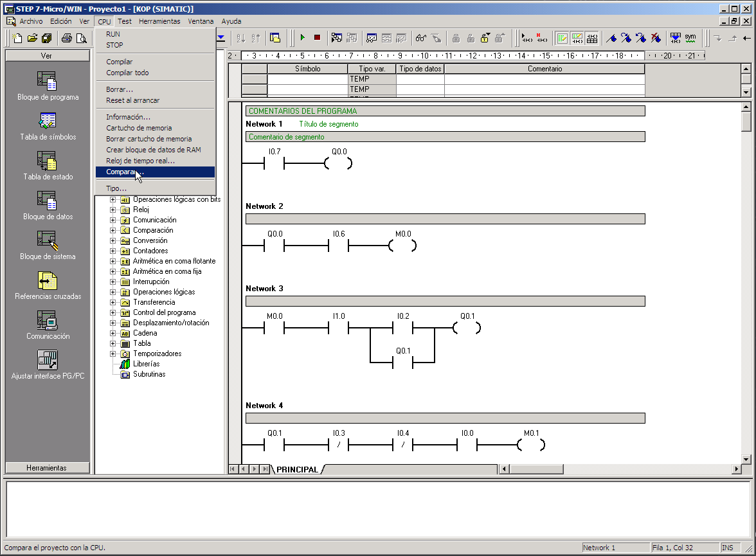Click the glasses read icon in toolbar
Viewport: 756px width, 556px height.
coord(421,38)
